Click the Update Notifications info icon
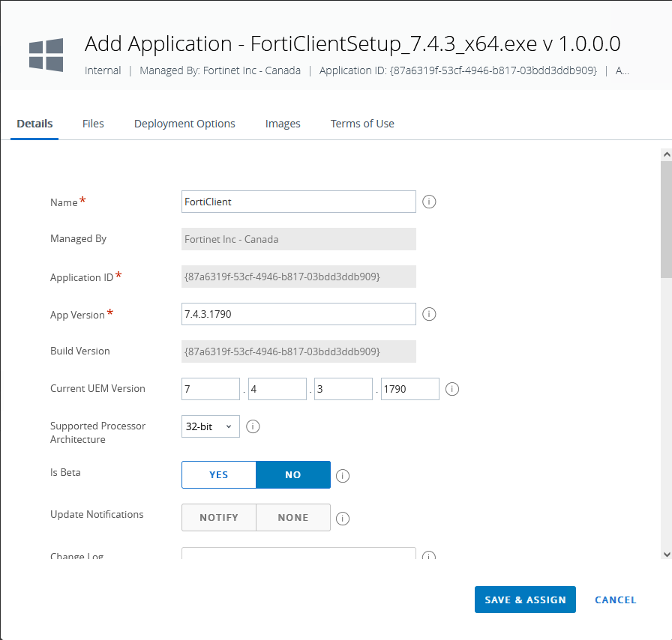This screenshot has width=672, height=640. click(342, 518)
